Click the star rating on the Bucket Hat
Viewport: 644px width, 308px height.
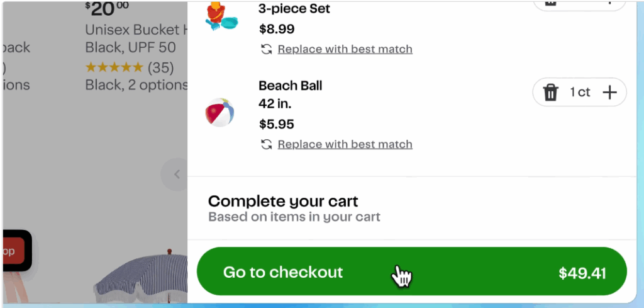(114, 67)
